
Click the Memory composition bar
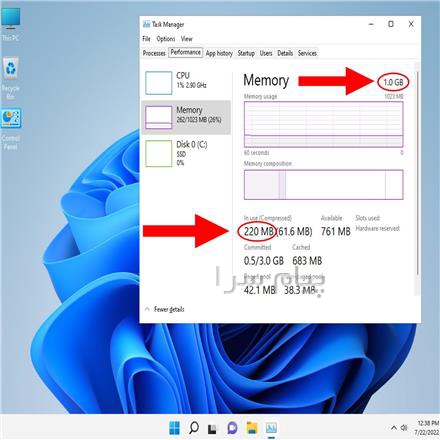click(324, 185)
